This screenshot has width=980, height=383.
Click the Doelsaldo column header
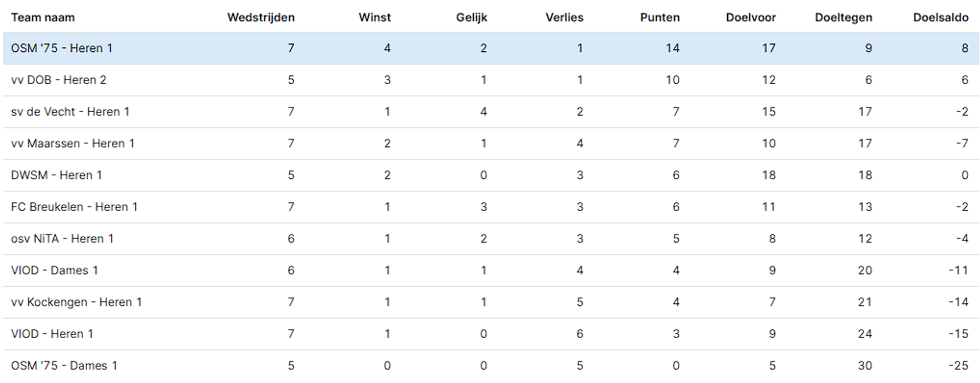click(x=941, y=17)
